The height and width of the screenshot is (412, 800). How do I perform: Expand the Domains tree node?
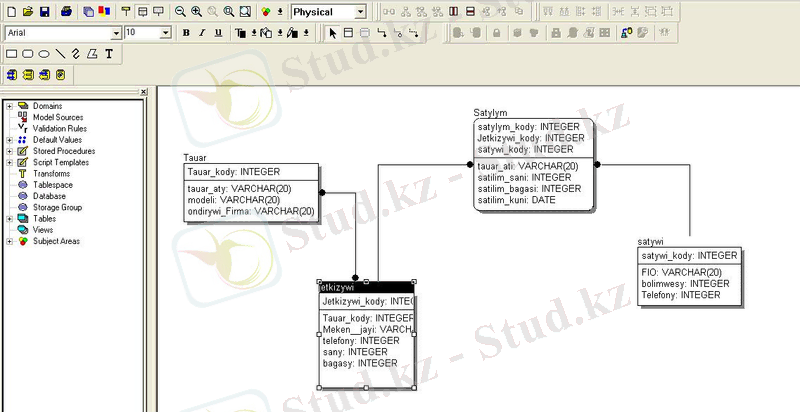tap(9, 105)
